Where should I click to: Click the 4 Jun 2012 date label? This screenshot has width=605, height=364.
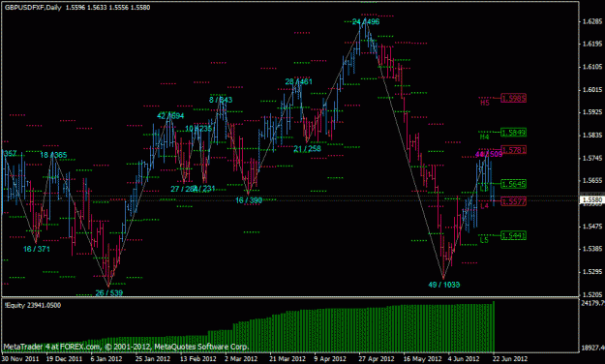click(x=464, y=358)
